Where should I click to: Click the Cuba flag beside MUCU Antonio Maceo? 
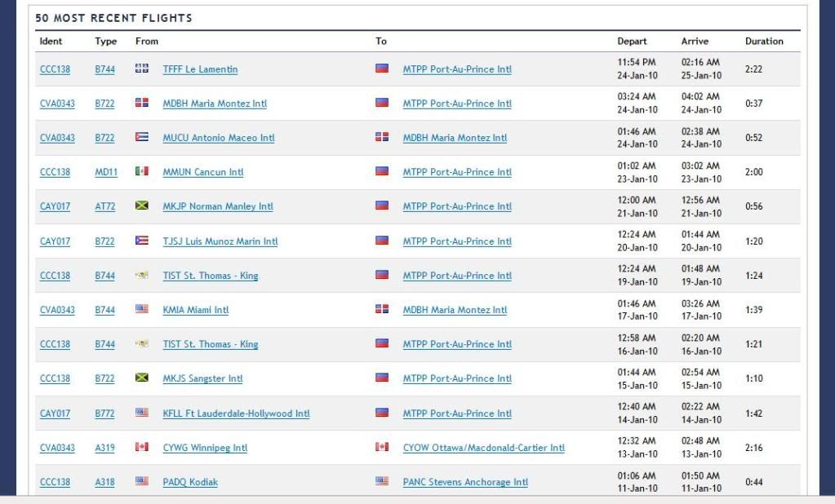[x=141, y=138]
